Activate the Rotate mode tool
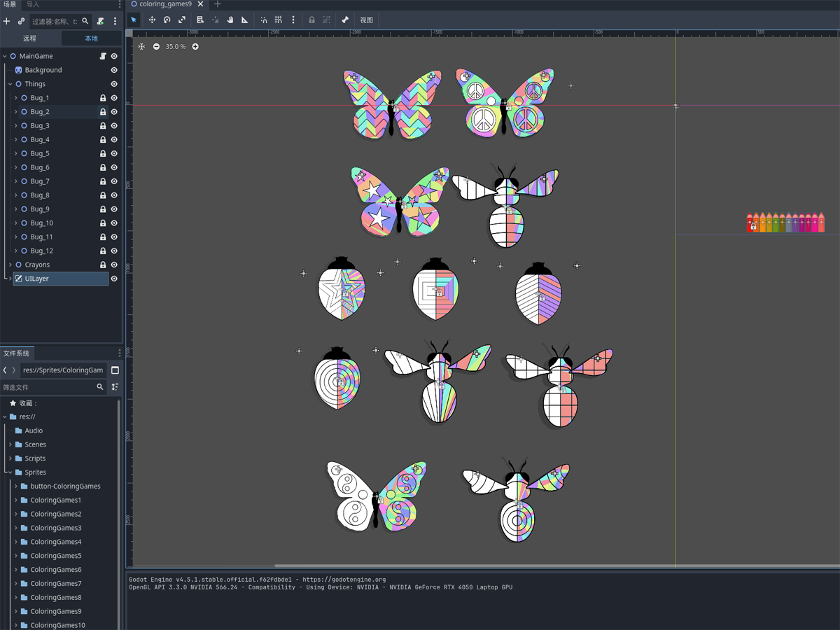This screenshot has width=840, height=630. (167, 20)
